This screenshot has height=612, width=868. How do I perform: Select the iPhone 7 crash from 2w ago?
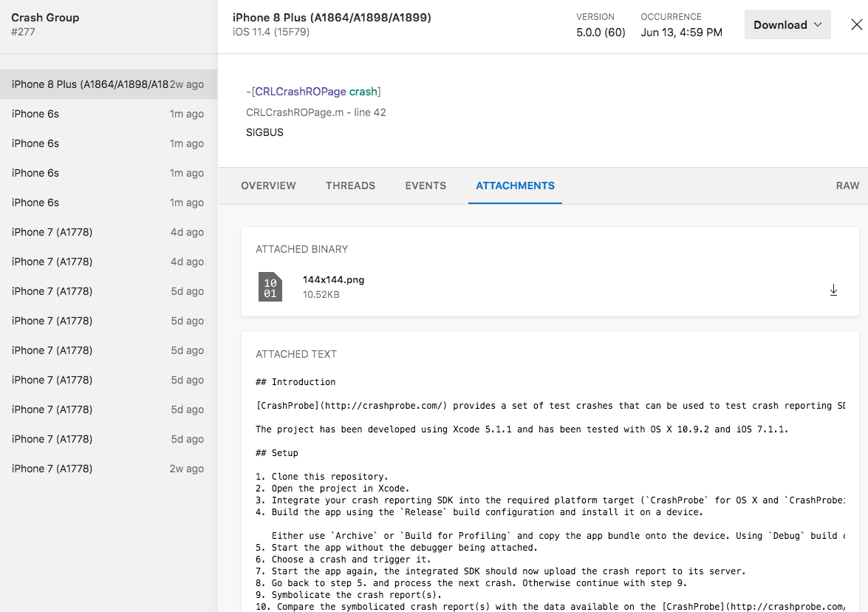89,468
